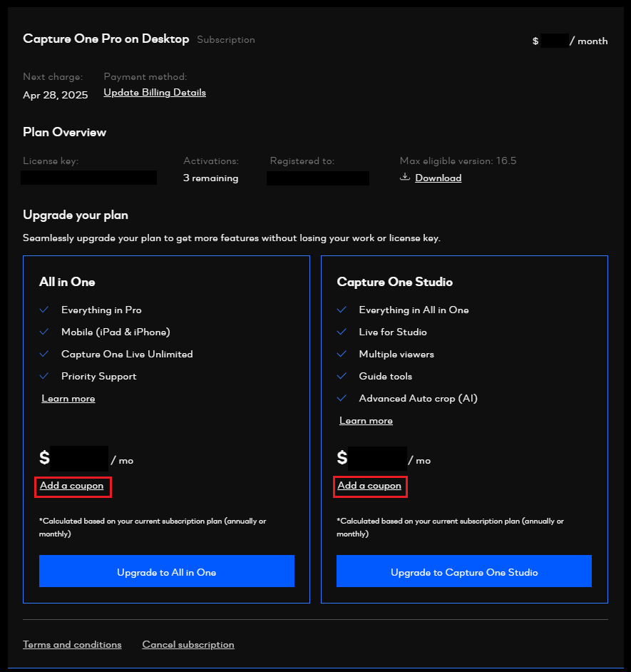Click Max eligible version: 16.5 text
Screen dimensions: 631x672
458,161
